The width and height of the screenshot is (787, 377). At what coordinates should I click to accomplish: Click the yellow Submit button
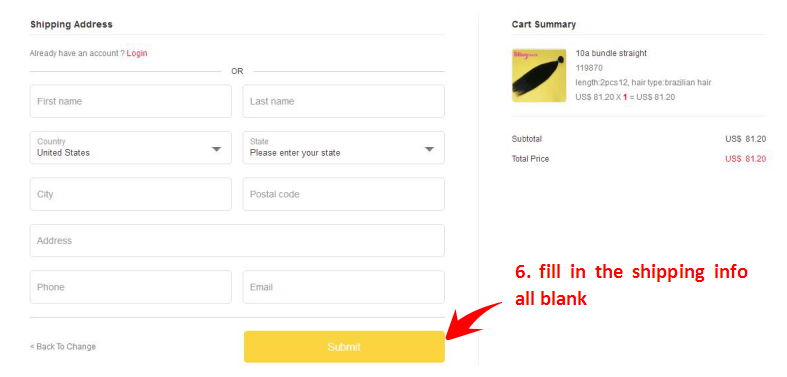click(344, 347)
